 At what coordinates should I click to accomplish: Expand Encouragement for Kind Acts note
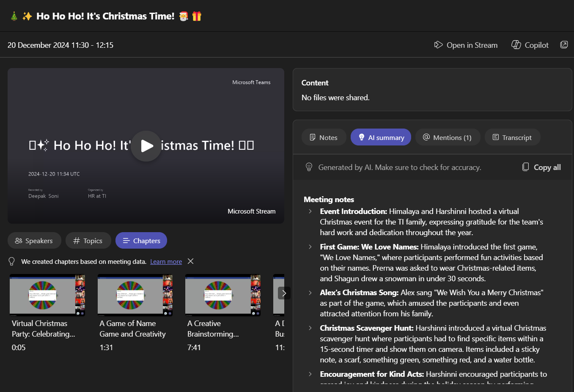click(x=310, y=374)
